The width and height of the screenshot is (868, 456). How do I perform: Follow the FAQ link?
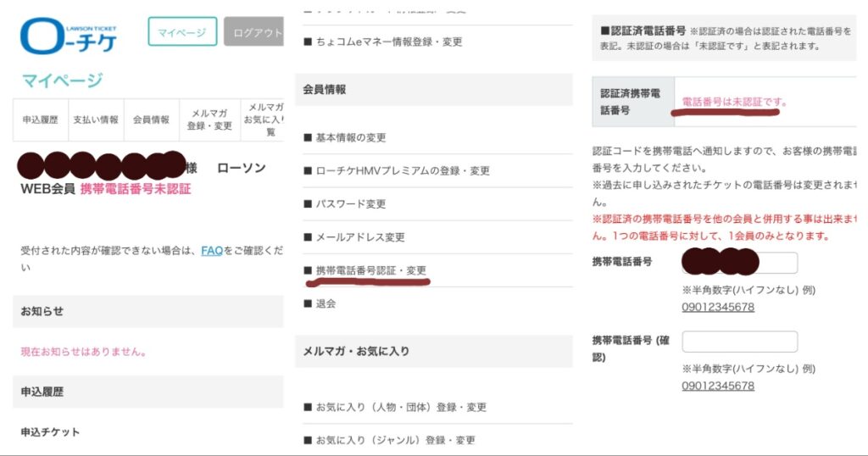(212, 251)
